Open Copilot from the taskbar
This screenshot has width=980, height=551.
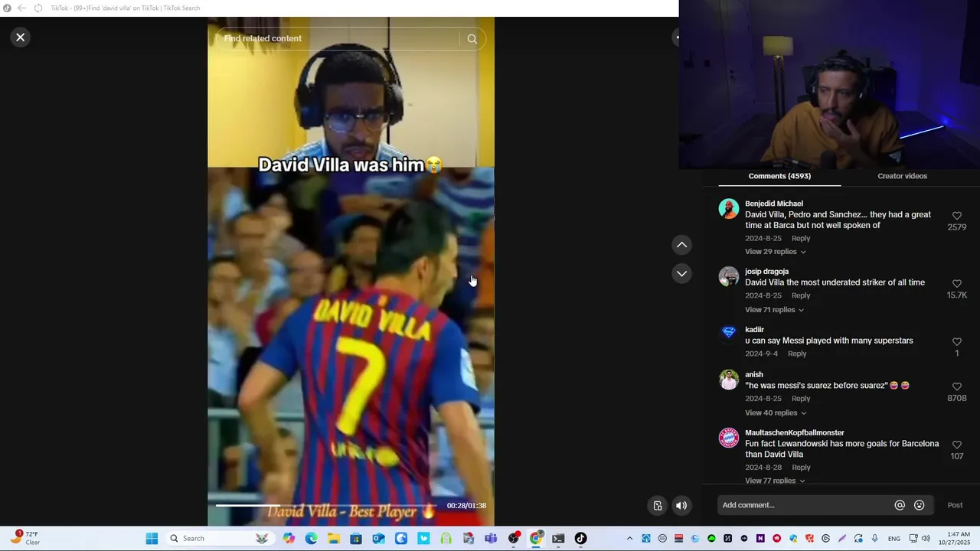pyautogui.click(x=289, y=539)
